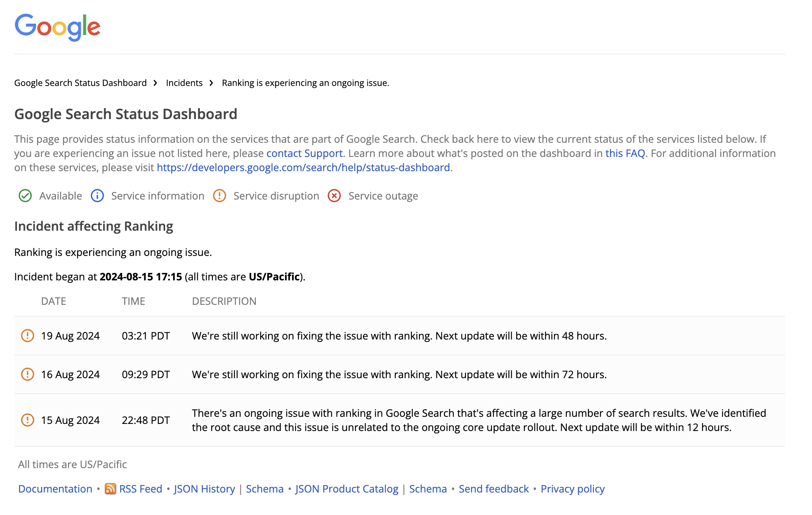812x515 pixels.
Task: Click the red Service outage icon
Action: coord(334,196)
